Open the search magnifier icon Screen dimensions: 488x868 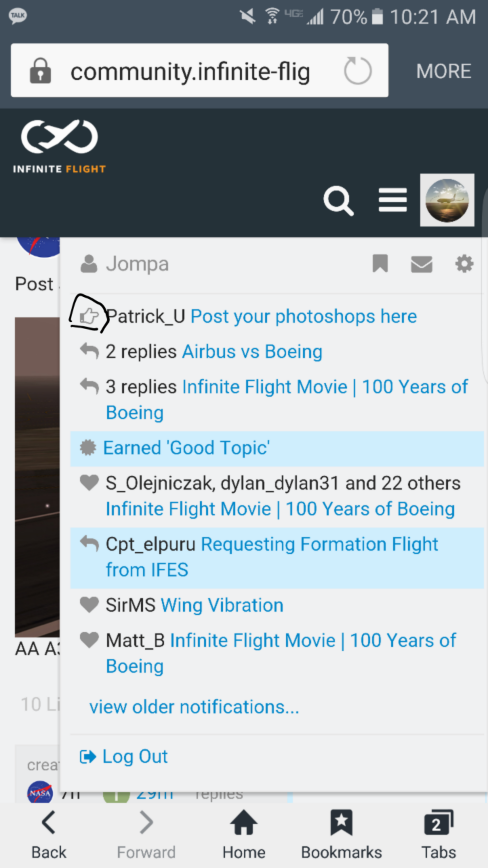(x=338, y=201)
